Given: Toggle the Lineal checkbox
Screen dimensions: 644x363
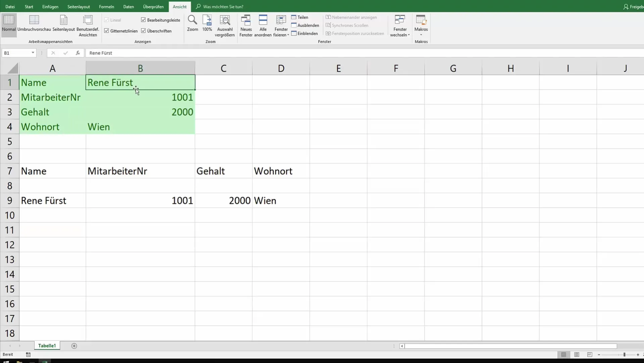Looking at the screenshot, I should (106, 20).
